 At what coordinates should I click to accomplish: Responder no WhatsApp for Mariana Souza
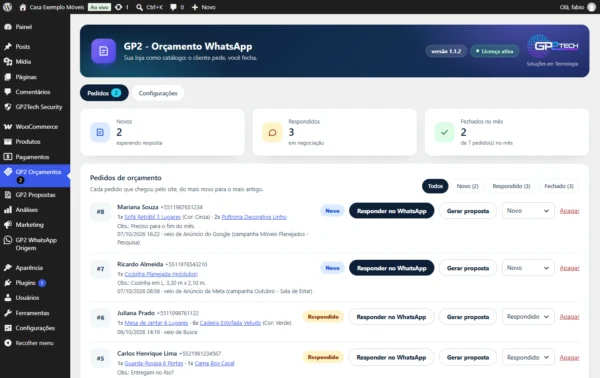(x=391, y=211)
